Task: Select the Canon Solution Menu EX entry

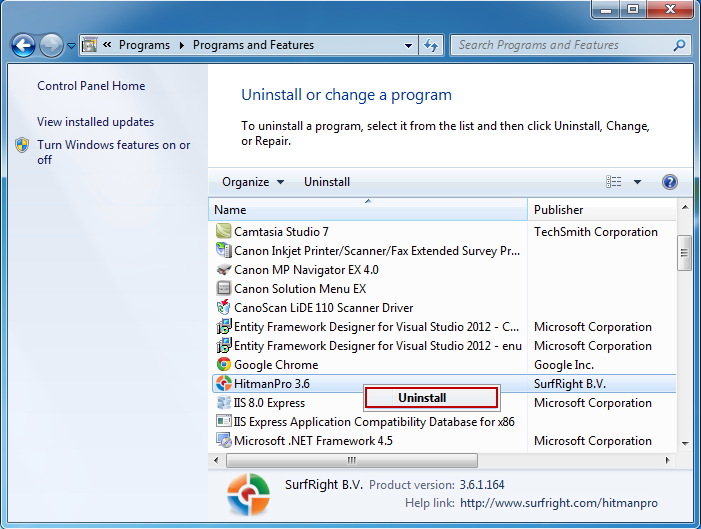Action: pyautogui.click(x=300, y=289)
